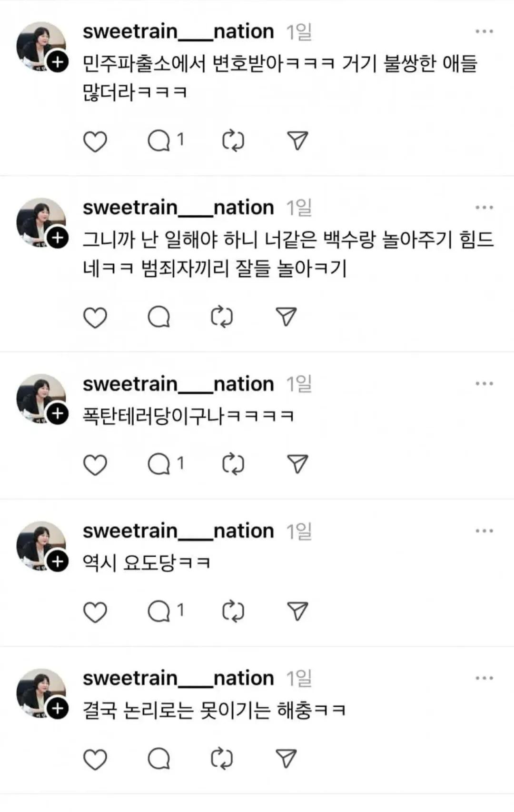
Task: Send the 폭탄테러당이구나 post to someone
Action: pyautogui.click(x=298, y=465)
